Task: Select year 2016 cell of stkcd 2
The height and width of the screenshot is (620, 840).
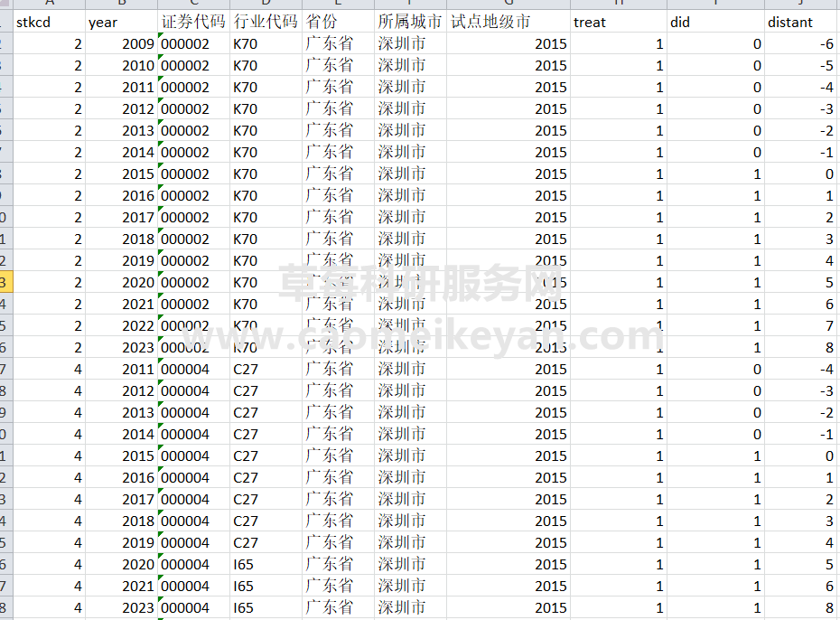Action: [121, 195]
